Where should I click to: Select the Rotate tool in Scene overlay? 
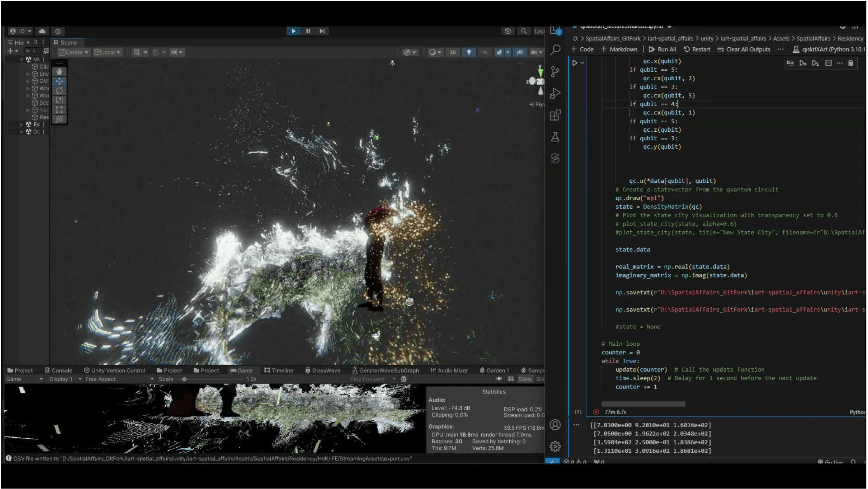coord(59,91)
